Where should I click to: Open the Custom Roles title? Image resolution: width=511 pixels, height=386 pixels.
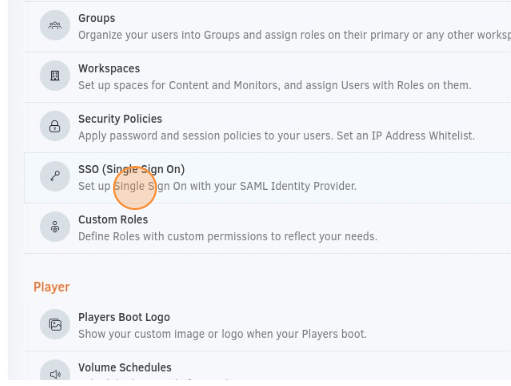113,220
